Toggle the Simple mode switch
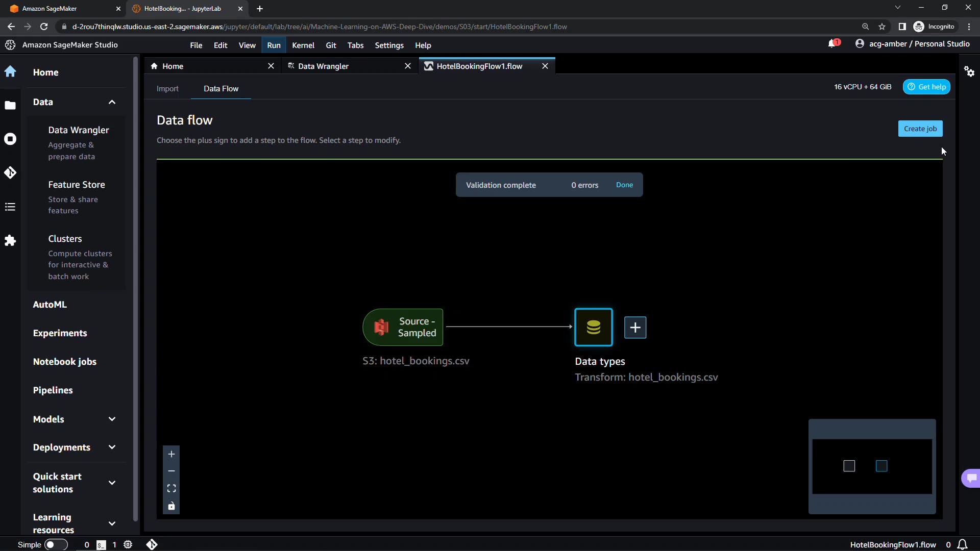This screenshot has height=551, width=980. click(x=56, y=544)
